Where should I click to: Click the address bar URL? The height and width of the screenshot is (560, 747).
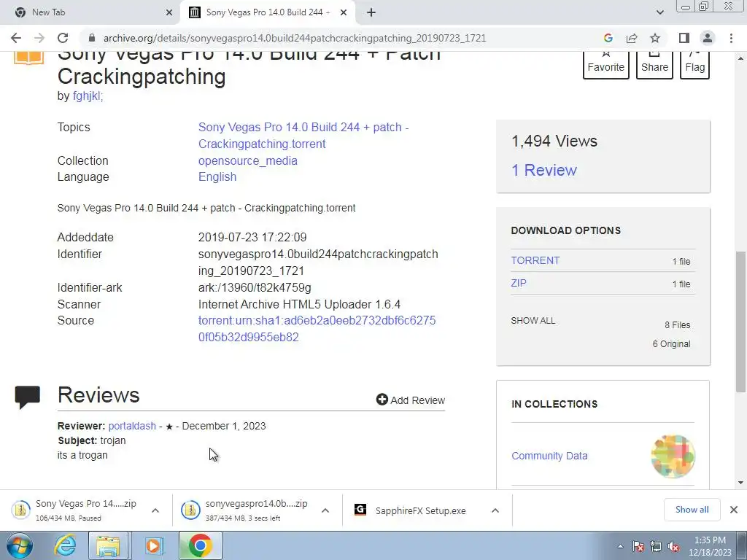[x=295, y=38]
